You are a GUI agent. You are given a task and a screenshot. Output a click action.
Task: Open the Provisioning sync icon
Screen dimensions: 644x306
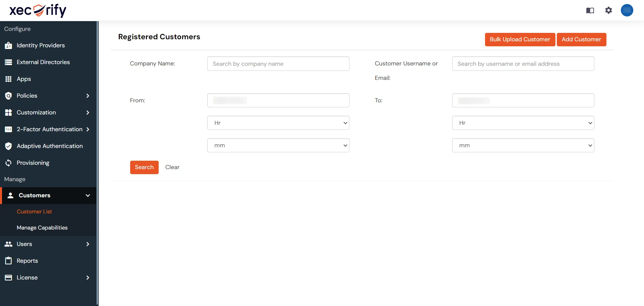click(x=8, y=163)
